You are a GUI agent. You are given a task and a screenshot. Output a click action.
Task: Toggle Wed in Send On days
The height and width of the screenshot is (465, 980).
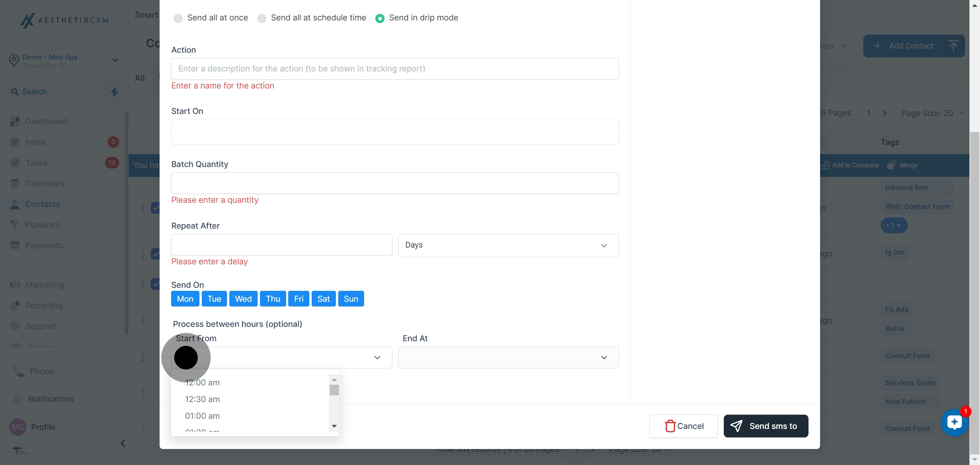[x=243, y=299]
